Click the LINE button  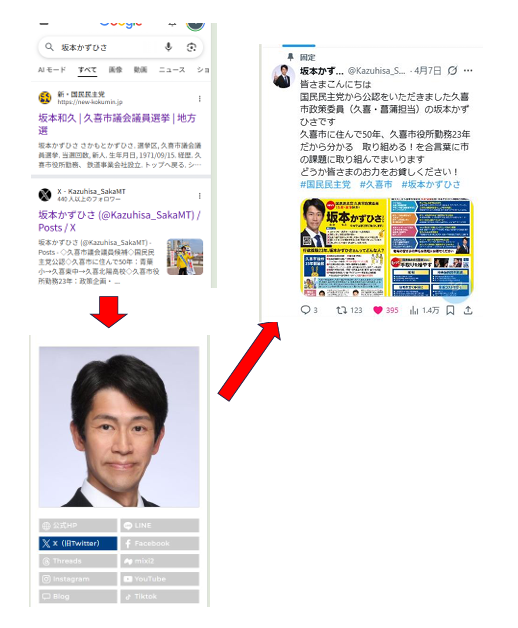159,525
